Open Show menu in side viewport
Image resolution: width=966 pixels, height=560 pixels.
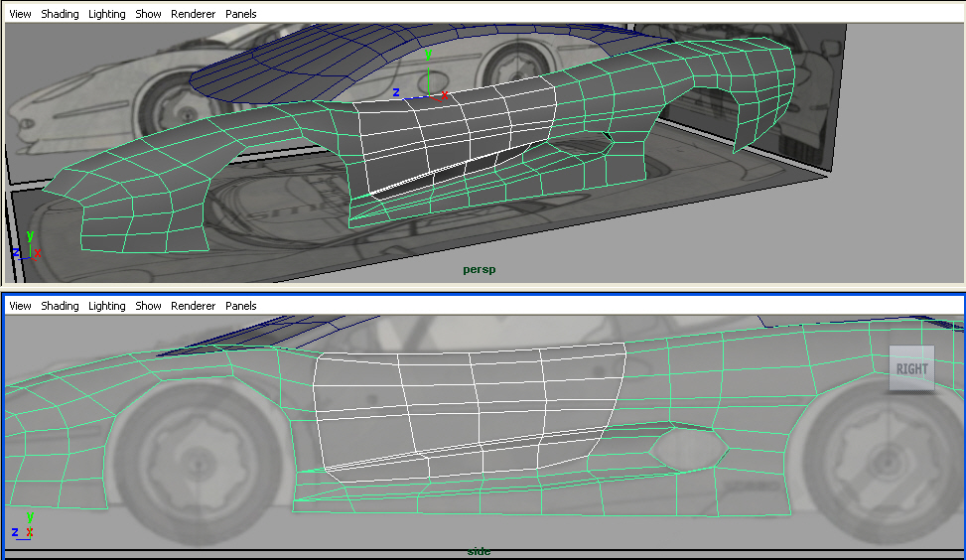click(x=148, y=306)
